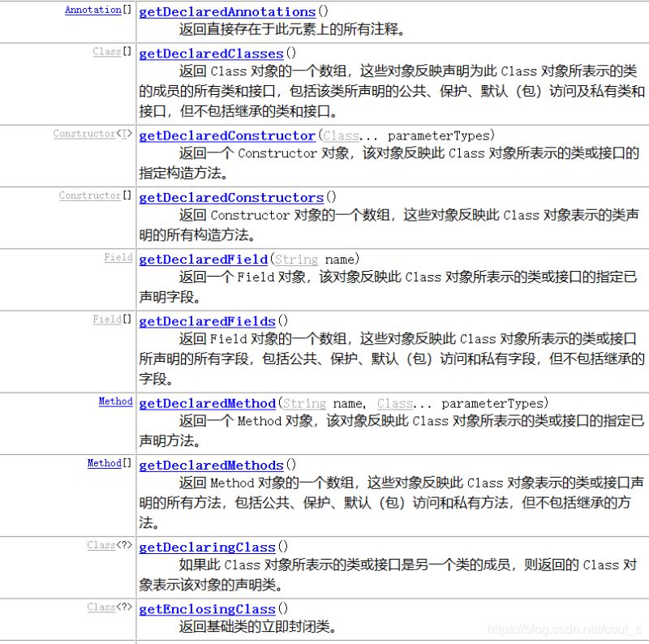649x644 pixels.
Task: Open the Annotation return type link
Action: [x=93, y=9]
